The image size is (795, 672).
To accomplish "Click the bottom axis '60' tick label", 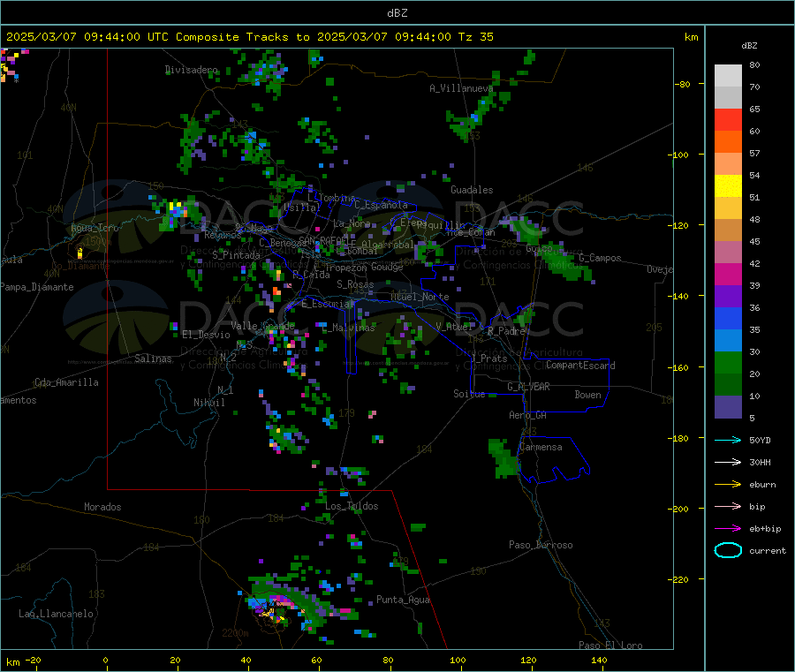I will pyautogui.click(x=316, y=660).
